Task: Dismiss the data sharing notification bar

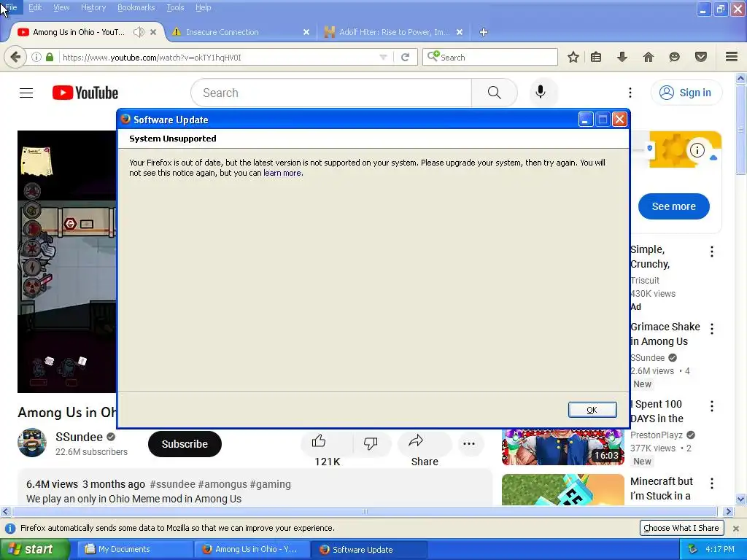Action: pyautogui.click(x=735, y=528)
